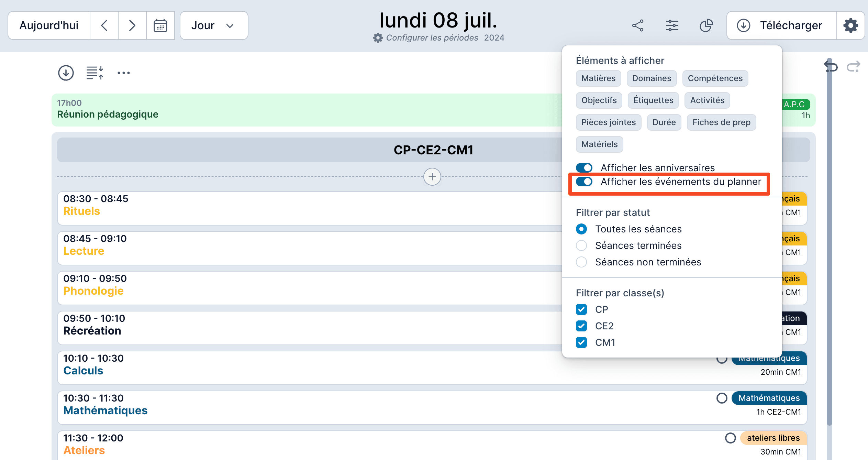Toggle the Matériels display chip
The height and width of the screenshot is (460, 868).
599,144
